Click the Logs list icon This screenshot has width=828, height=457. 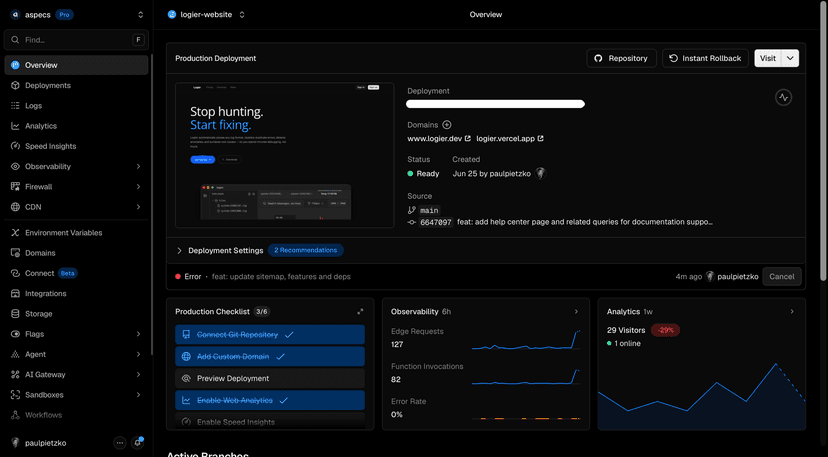click(15, 106)
